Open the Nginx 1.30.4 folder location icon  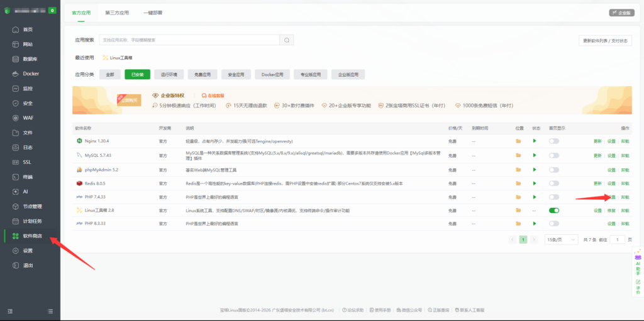click(x=518, y=141)
